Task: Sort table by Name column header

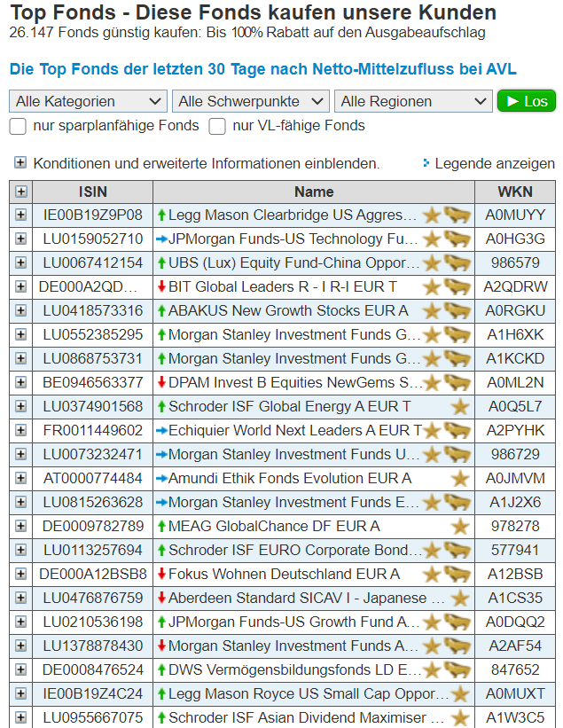Action: coord(314,192)
